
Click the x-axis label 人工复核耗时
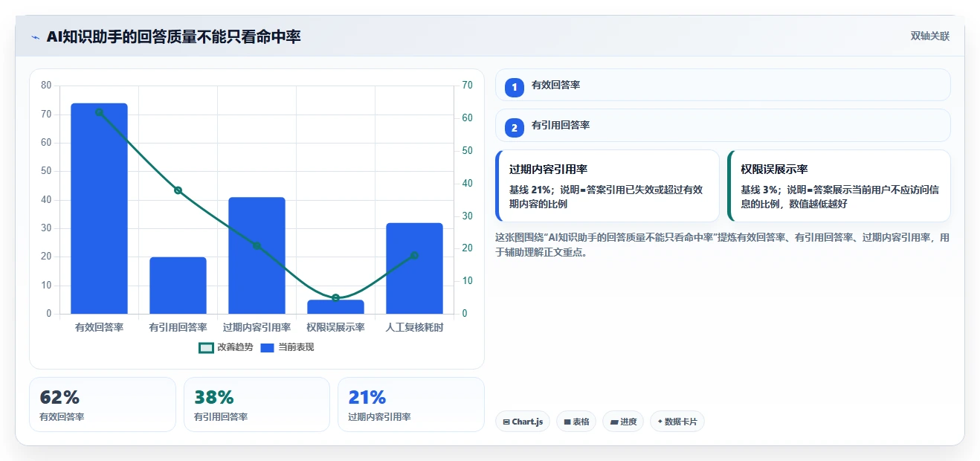pyautogui.click(x=414, y=327)
